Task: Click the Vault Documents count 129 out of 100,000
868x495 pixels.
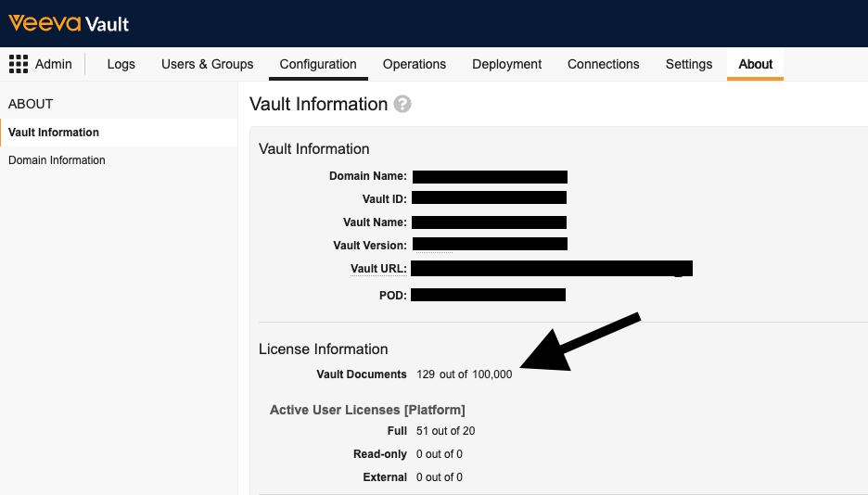Action: (465, 374)
